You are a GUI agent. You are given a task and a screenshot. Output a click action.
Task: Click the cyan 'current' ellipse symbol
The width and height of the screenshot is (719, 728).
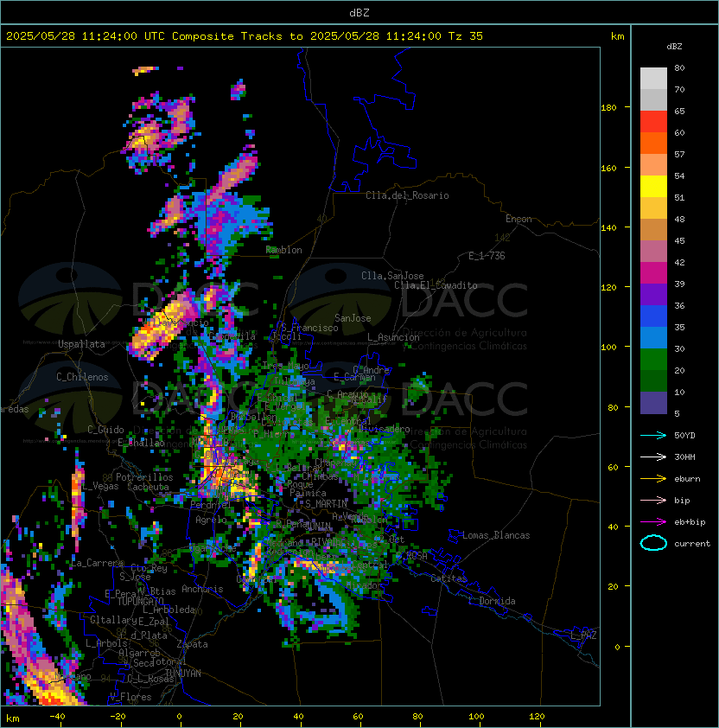pyautogui.click(x=653, y=543)
